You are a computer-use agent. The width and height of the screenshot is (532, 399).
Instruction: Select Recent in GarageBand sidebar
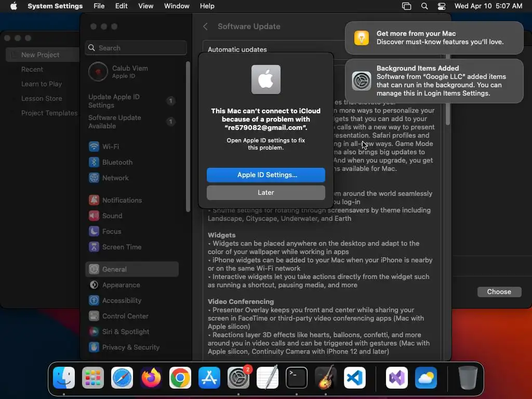click(x=32, y=69)
